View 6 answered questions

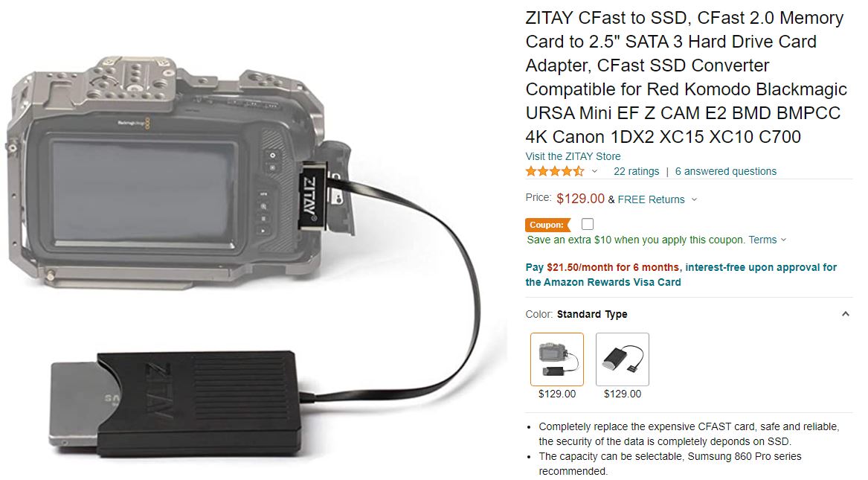726,171
